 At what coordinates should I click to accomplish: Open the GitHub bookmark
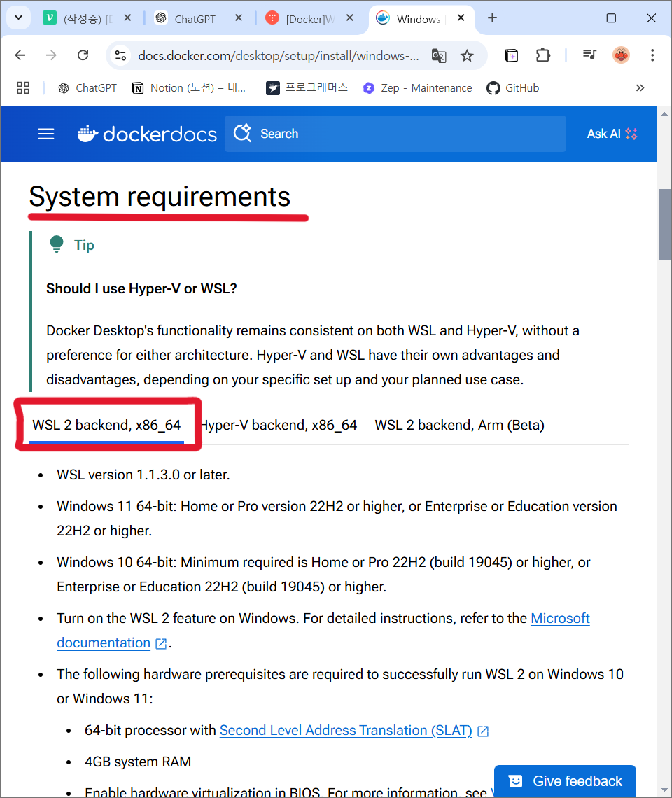[512, 88]
